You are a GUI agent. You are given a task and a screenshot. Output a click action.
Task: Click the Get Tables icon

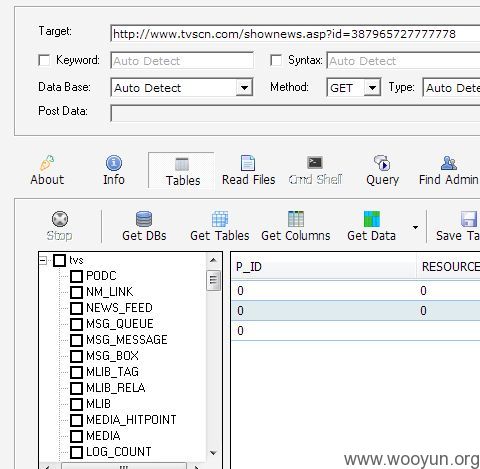[x=220, y=219]
